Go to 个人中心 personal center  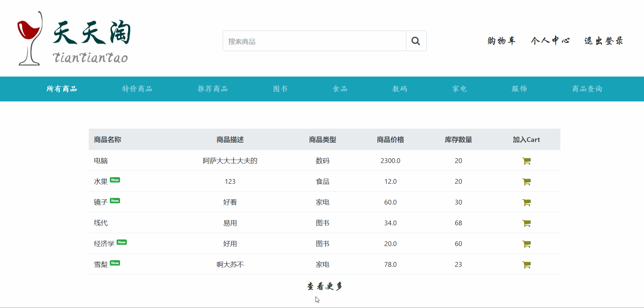pos(550,41)
